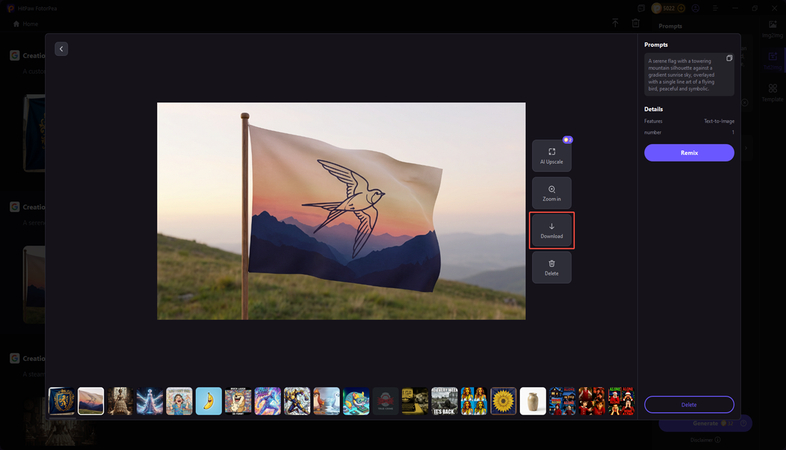Click the trash icon in background toolbar
Viewport: 786px width, 450px height.
(x=635, y=23)
